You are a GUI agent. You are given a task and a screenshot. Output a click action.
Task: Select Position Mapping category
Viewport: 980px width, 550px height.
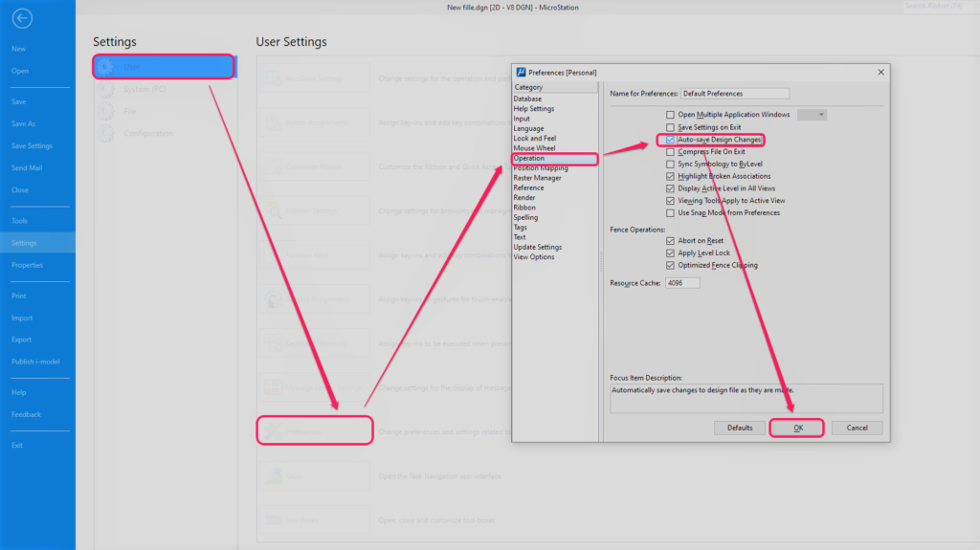(541, 168)
